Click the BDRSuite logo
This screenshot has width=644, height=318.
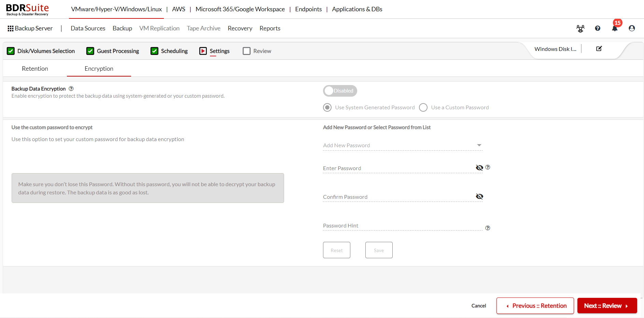[x=27, y=10]
